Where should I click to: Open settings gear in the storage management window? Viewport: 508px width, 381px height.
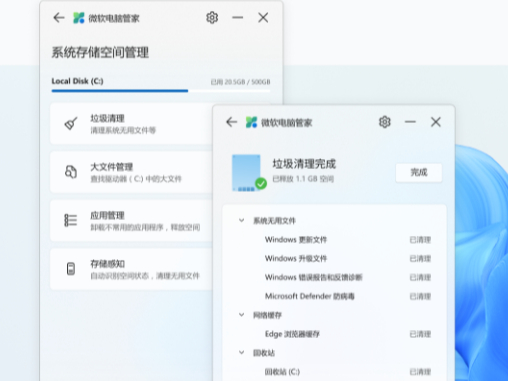[212, 18]
